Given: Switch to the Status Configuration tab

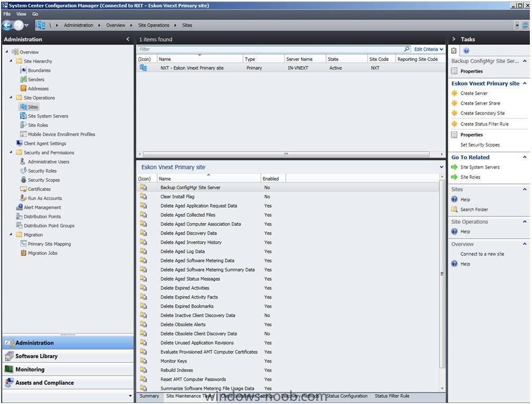Looking at the screenshot, I should click(347, 396).
